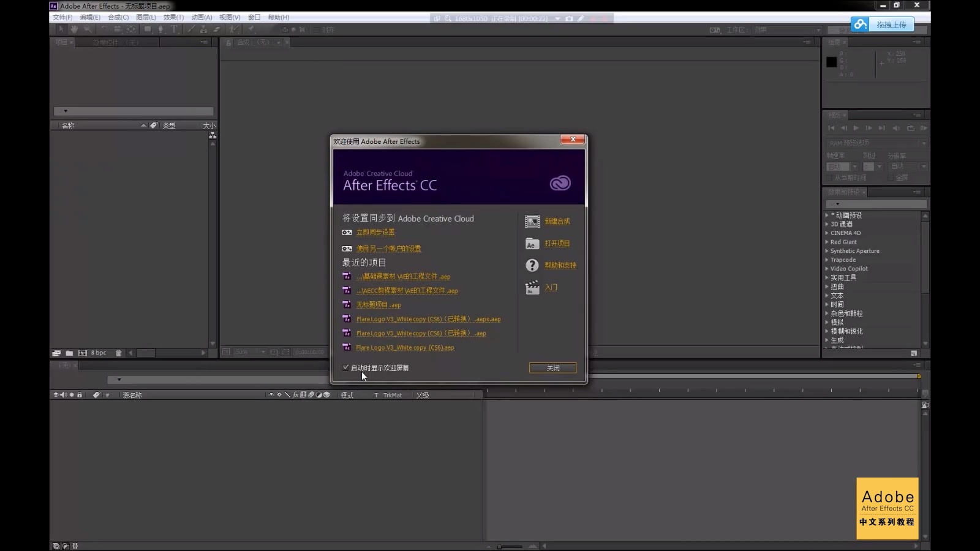Select the Text (T) tool
This screenshot has height=551, width=980.
175,29
